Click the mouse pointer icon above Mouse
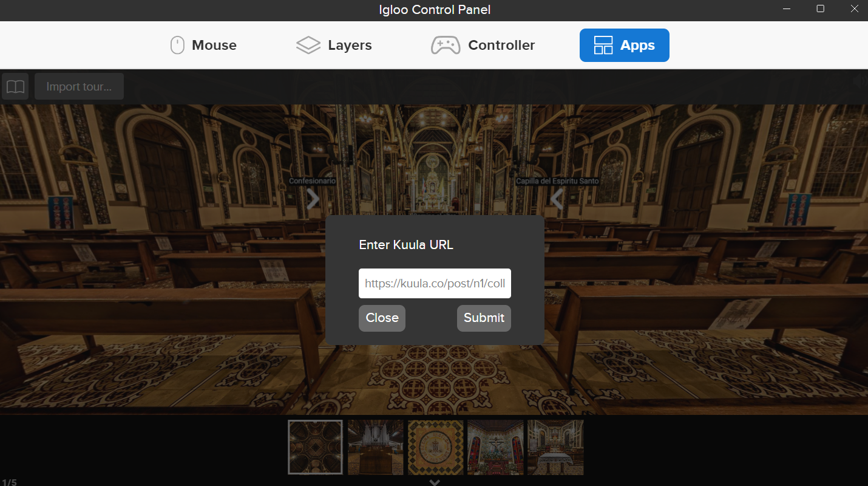The height and width of the screenshot is (486, 868). coord(177,45)
